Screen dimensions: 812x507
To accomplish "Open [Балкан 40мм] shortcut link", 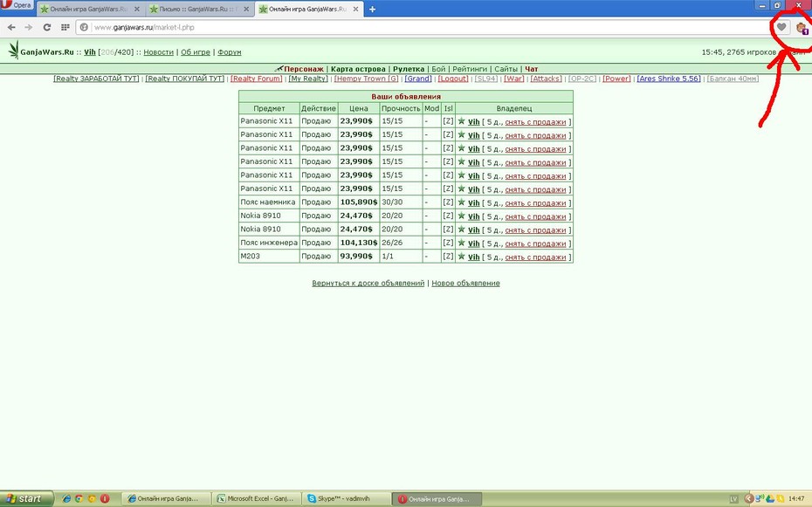I will coord(733,79).
